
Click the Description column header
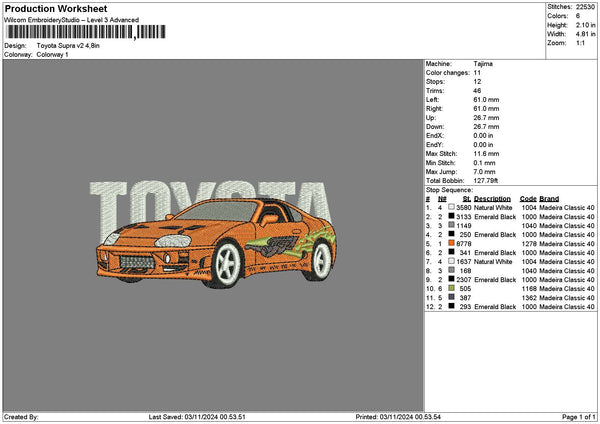point(492,199)
